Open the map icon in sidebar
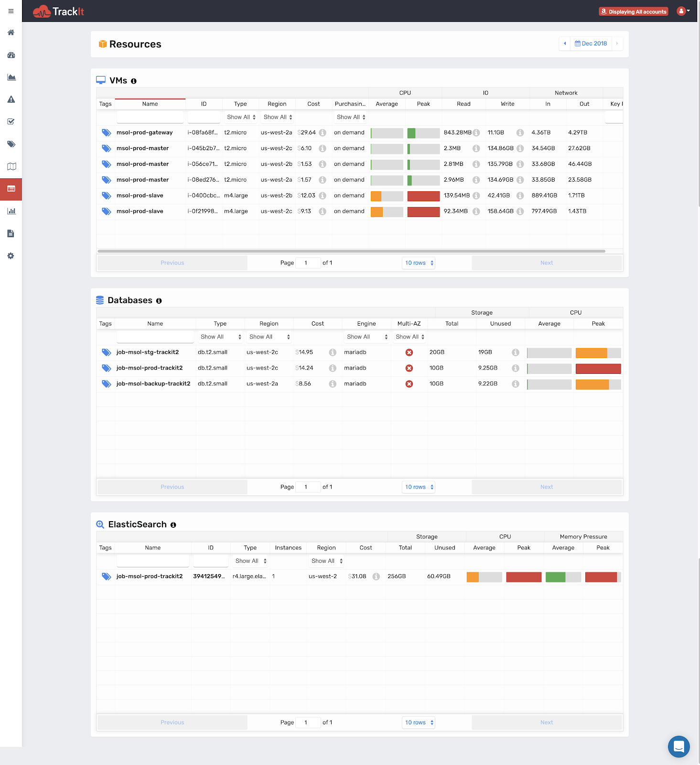The width and height of the screenshot is (700, 765). coord(11,166)
